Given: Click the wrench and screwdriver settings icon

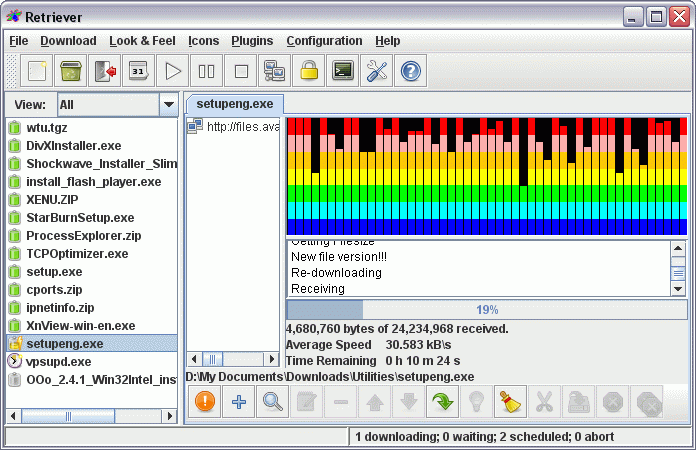Looking at the screenshot, I should tap(377, 71).
